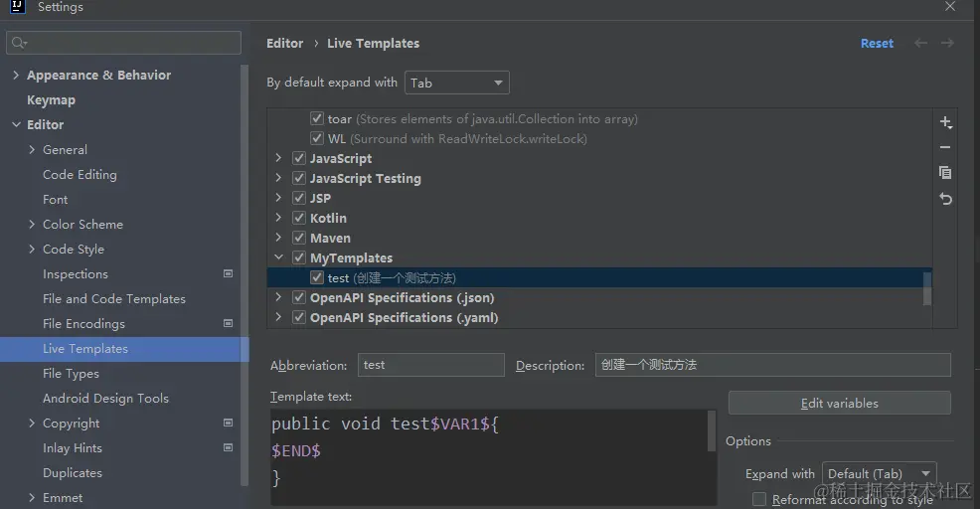Expand the Code Style node
The image size is (980, 509).
32,249
